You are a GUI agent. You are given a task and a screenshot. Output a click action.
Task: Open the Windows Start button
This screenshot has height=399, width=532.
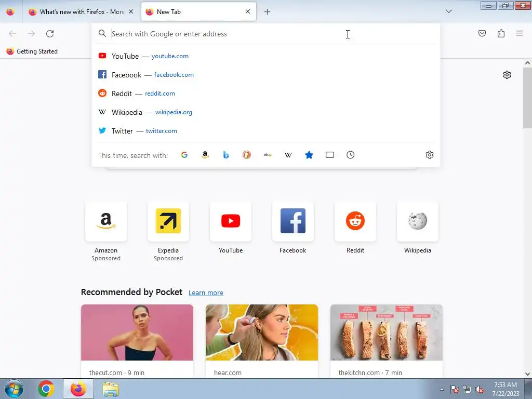coord(14,389)
